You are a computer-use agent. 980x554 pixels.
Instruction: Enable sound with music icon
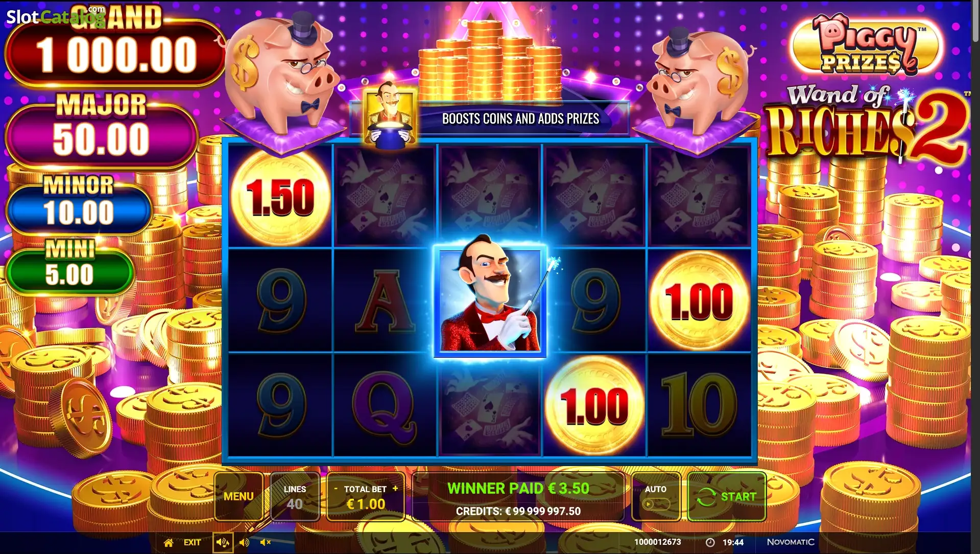(x=223, y=542)
